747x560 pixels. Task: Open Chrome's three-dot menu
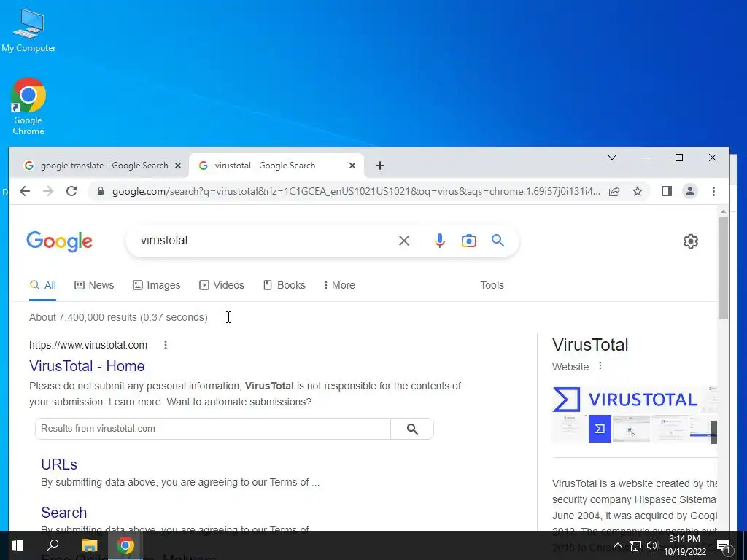tap(713, 192)
